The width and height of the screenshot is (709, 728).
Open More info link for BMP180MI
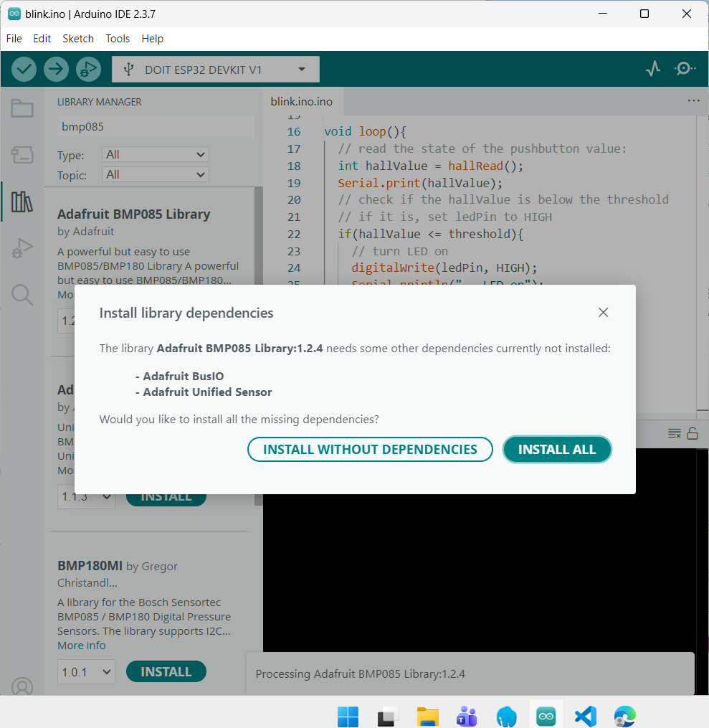click(81, 646)
